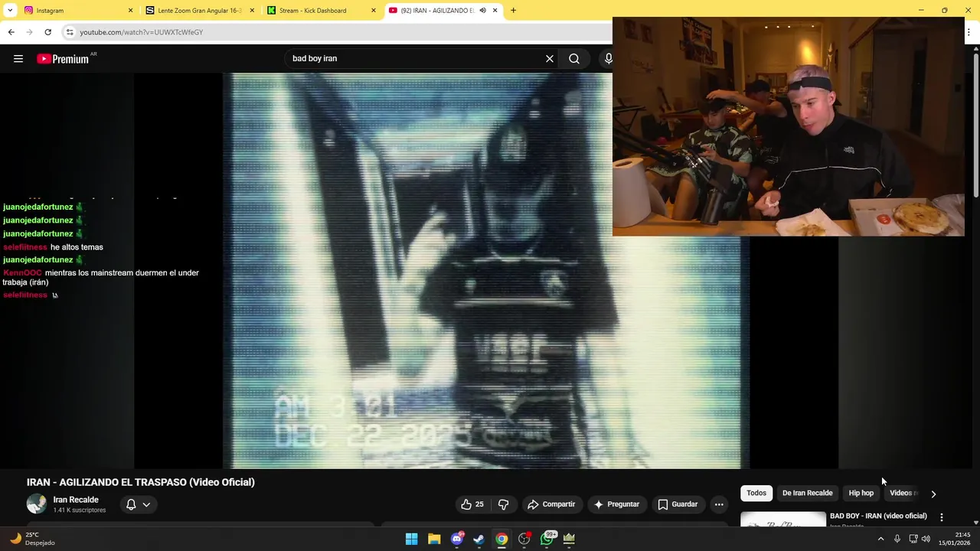Like the video with thumbs up
Screen dimensions: 980x551
472,504
